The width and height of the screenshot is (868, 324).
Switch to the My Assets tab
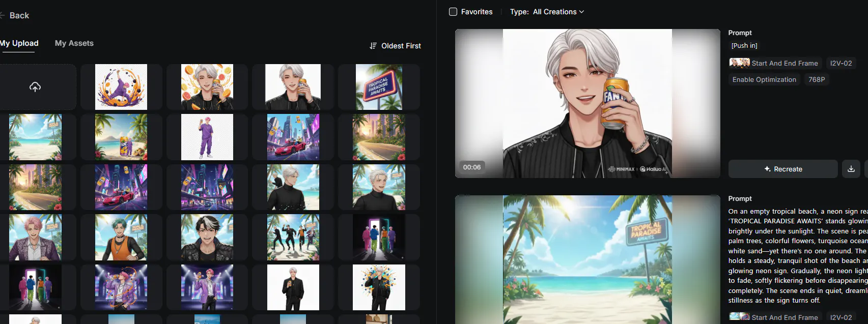click(x=74, y=43)
